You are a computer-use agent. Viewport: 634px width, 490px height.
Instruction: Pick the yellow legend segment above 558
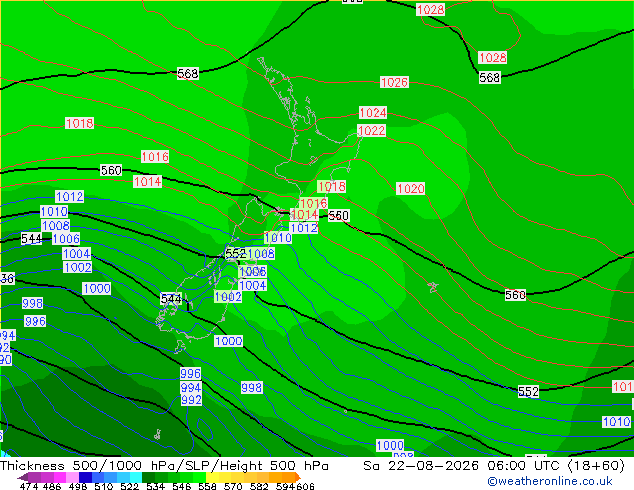click(x=212, y=477)
